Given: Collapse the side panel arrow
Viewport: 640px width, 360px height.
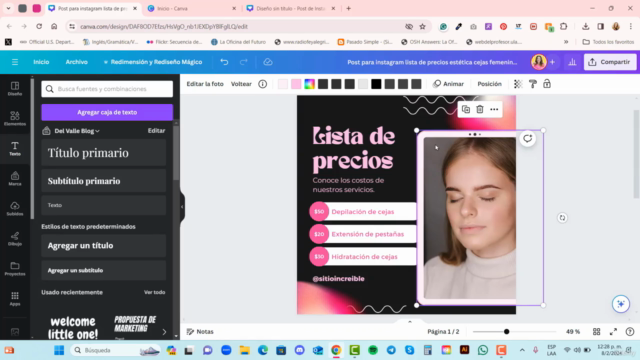Looking at the screenshot, I should click(x=182, y=207).
